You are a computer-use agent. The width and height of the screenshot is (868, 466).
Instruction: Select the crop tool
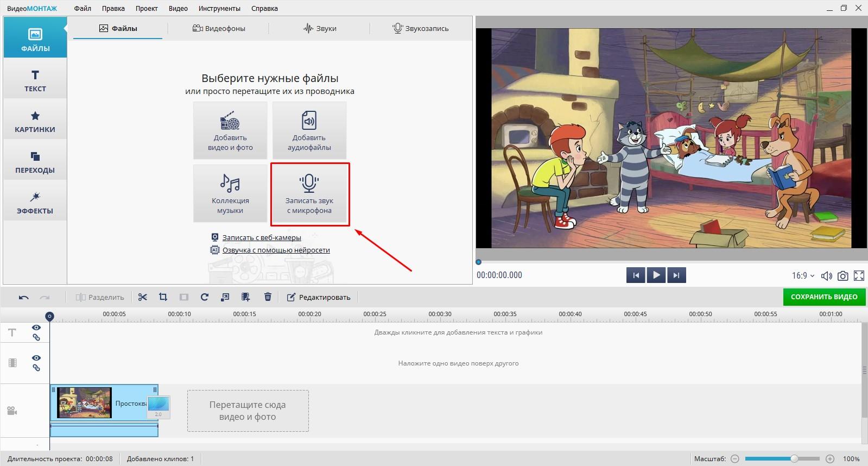tap(163, 297)
